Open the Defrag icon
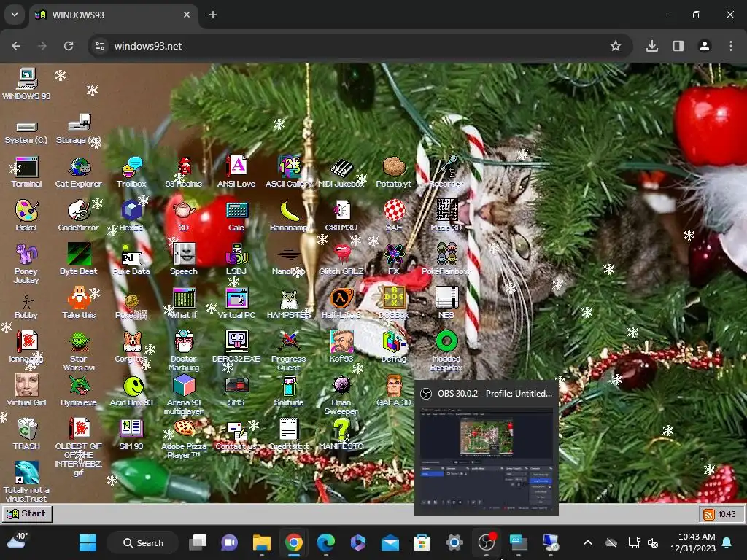 pyautogui.click(x=393, y=342)
